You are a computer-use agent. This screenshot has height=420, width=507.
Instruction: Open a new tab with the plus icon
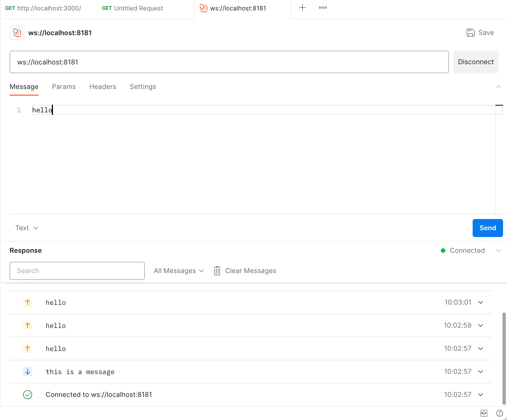click(x=303, y=8)
